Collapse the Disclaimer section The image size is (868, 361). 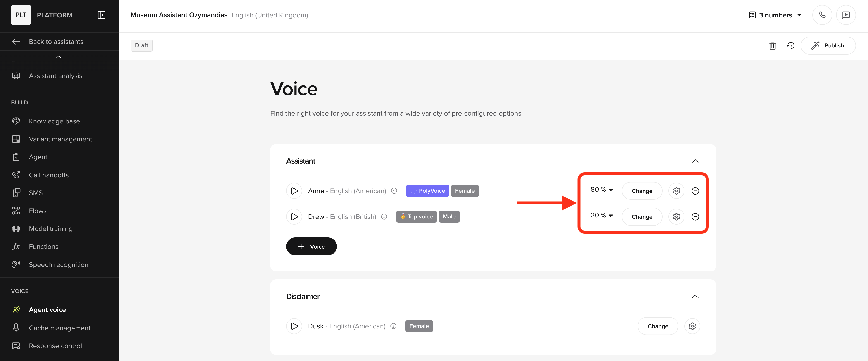click(x=695, y=296)
